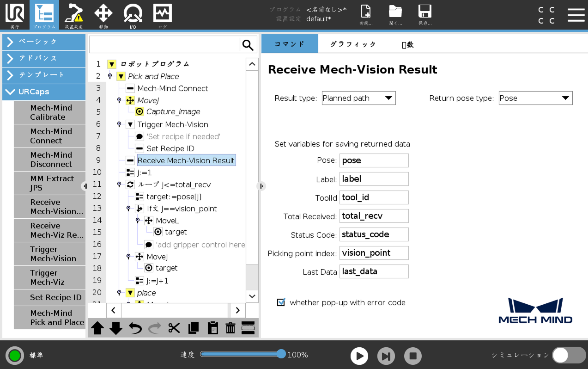
Task: Adjust the speed slider handle
Action: (x=281, y=354)
